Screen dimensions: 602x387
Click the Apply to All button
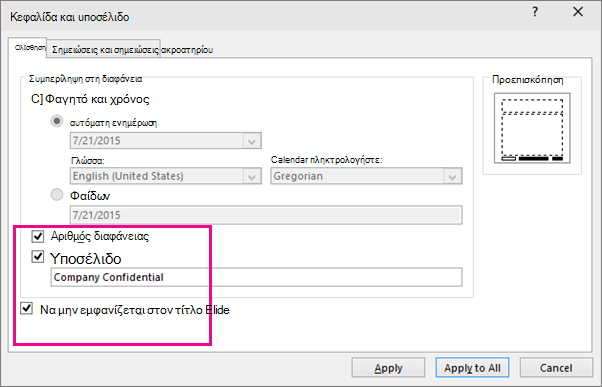(x=472, y=368)
